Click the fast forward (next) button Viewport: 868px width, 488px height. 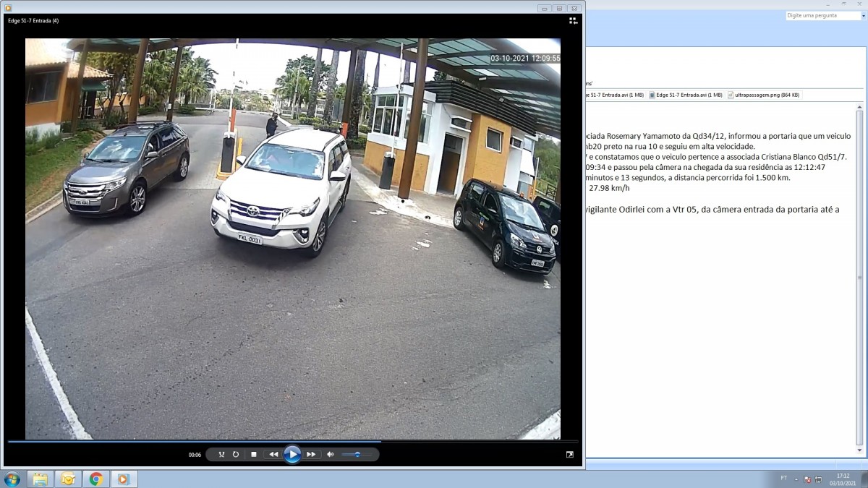[311, 455]
